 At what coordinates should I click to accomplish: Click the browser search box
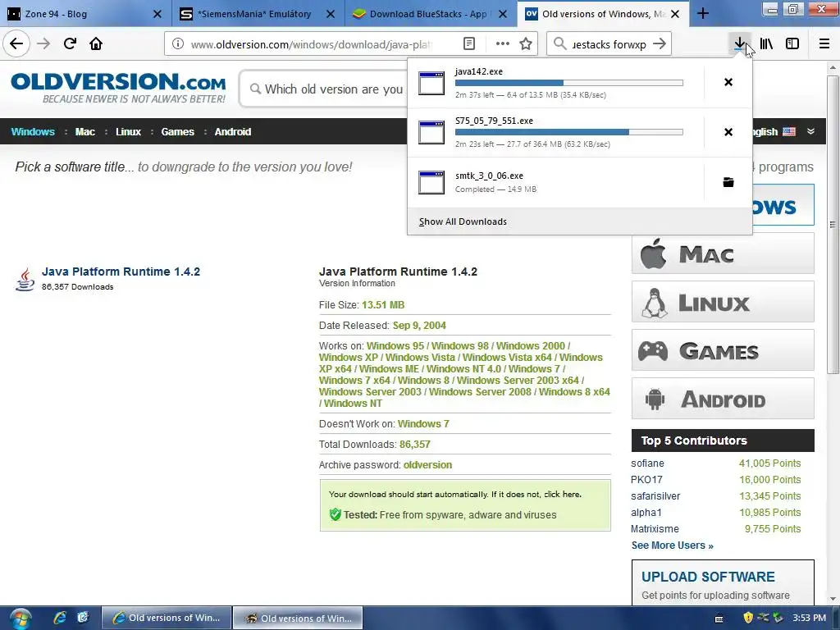(x=609, y=44)
